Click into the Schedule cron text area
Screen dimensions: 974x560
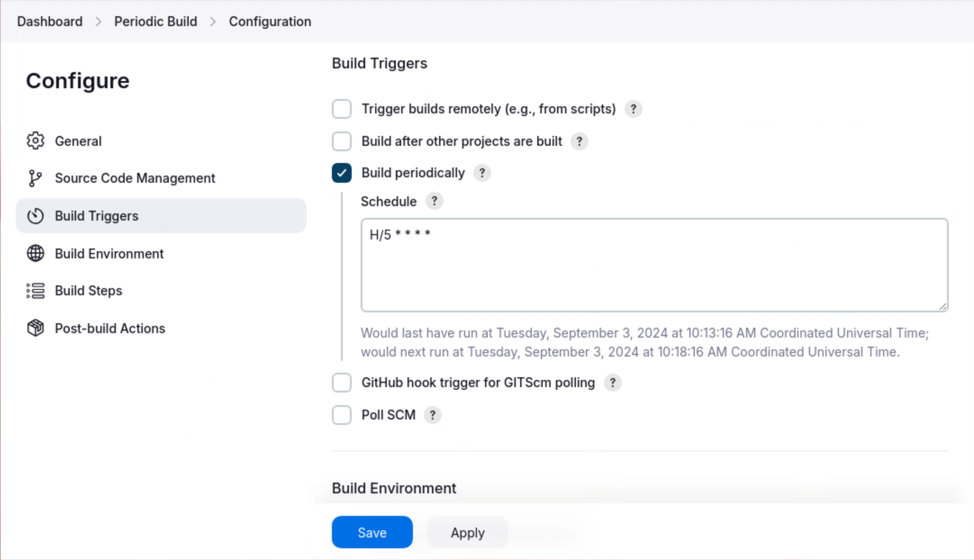coord(654,266)
